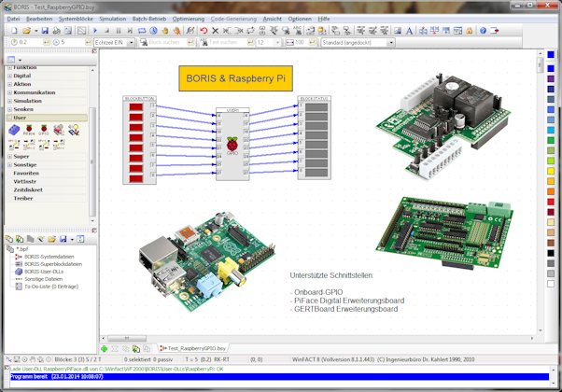
Task: Select the GPIO raspberry block in the palette
Action: (x=44, y=130)
